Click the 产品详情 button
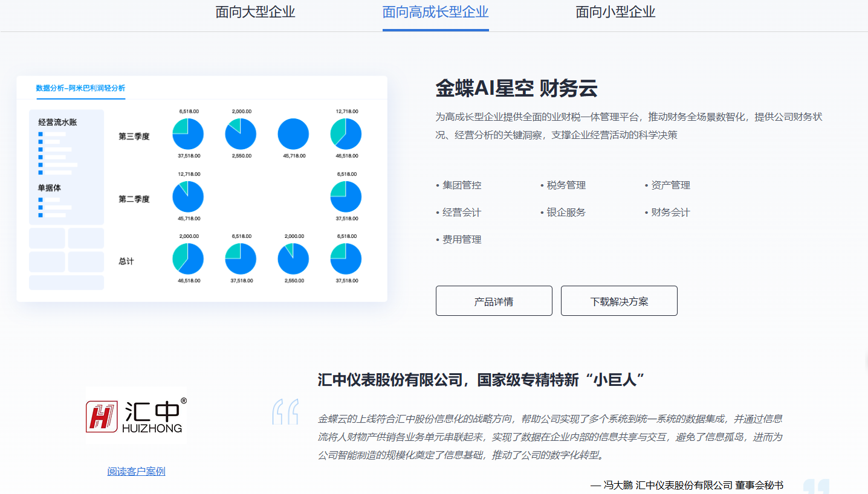This screenshot has width=868, height=494. (x=494, y=301)
